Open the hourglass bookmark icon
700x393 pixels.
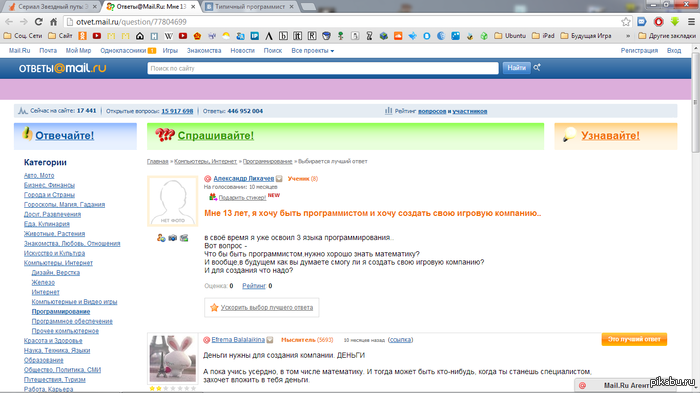369,36
